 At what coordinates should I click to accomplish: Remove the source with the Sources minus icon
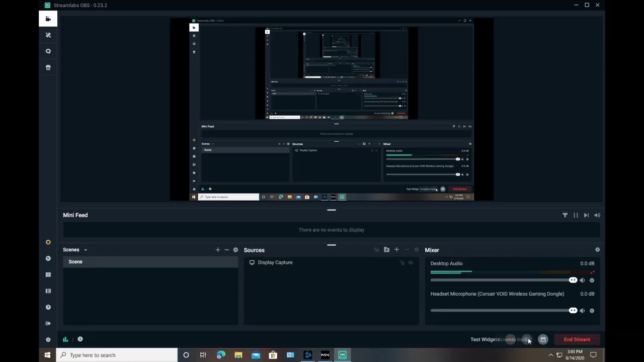407,250
